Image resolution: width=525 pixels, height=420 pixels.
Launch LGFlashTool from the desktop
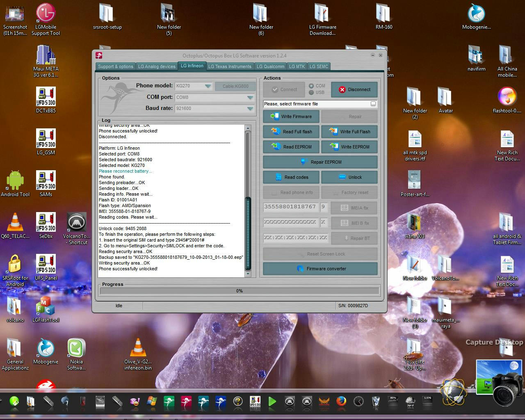(x=46, y=309)
